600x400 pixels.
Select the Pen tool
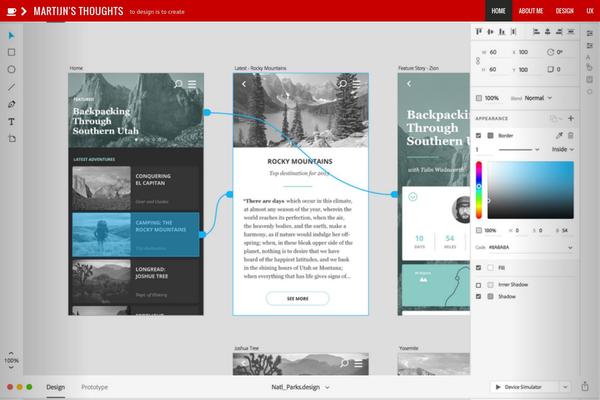[x=11, y=104]
